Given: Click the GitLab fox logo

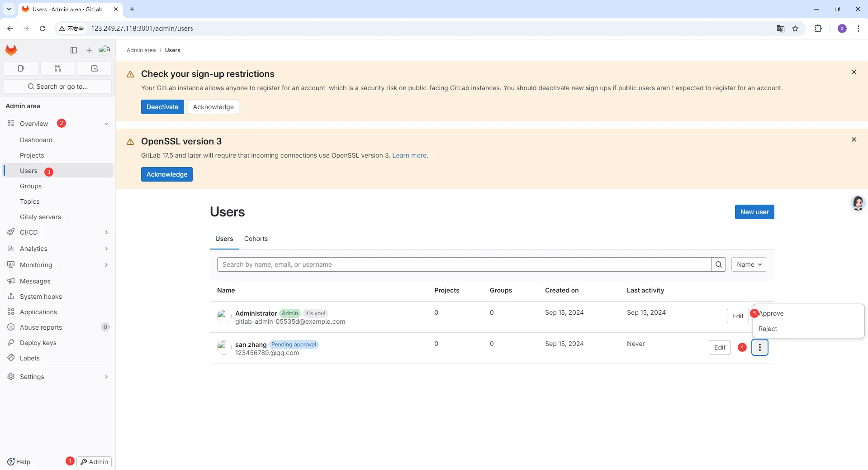Looking at the screenshot, I should [x=11, y=50].
